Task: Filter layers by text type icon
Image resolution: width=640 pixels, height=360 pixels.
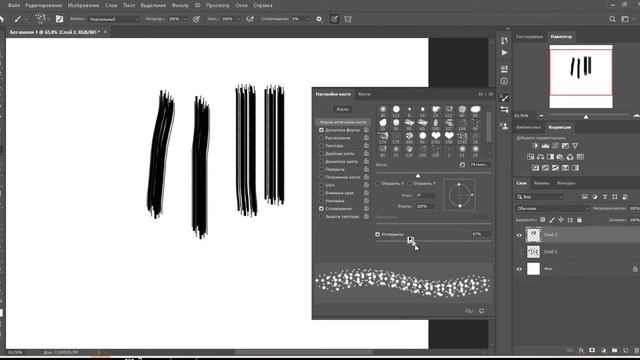Action: pos(605,197)
